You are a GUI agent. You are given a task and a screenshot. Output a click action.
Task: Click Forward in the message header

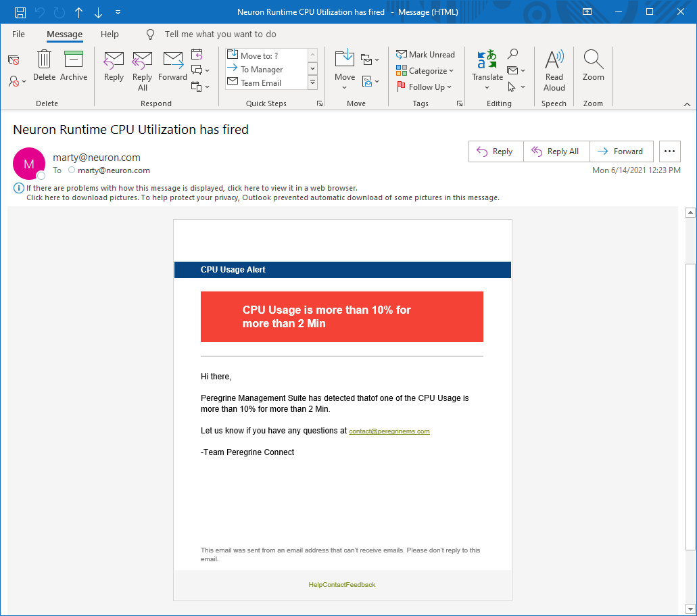621,151
